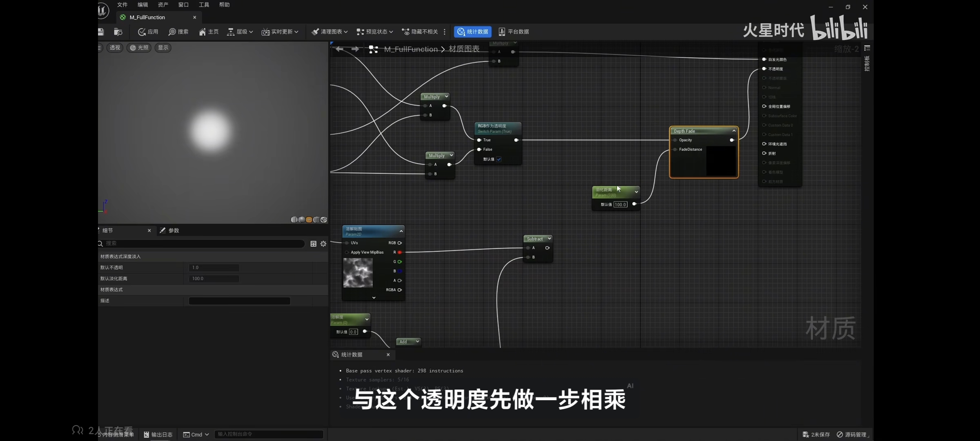Click Platform Stats (平台数据) button
Viewport: 980px width, 441px height.
tap(514, 32)
